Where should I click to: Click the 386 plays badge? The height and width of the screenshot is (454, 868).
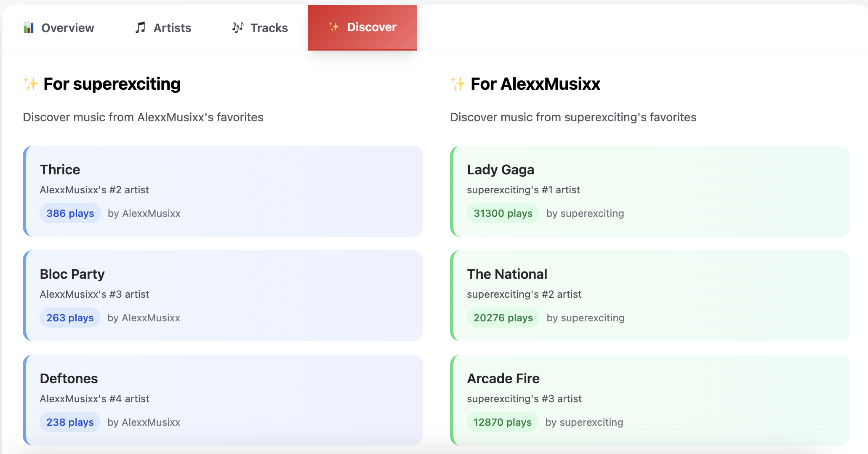click(x=70, y=214)
